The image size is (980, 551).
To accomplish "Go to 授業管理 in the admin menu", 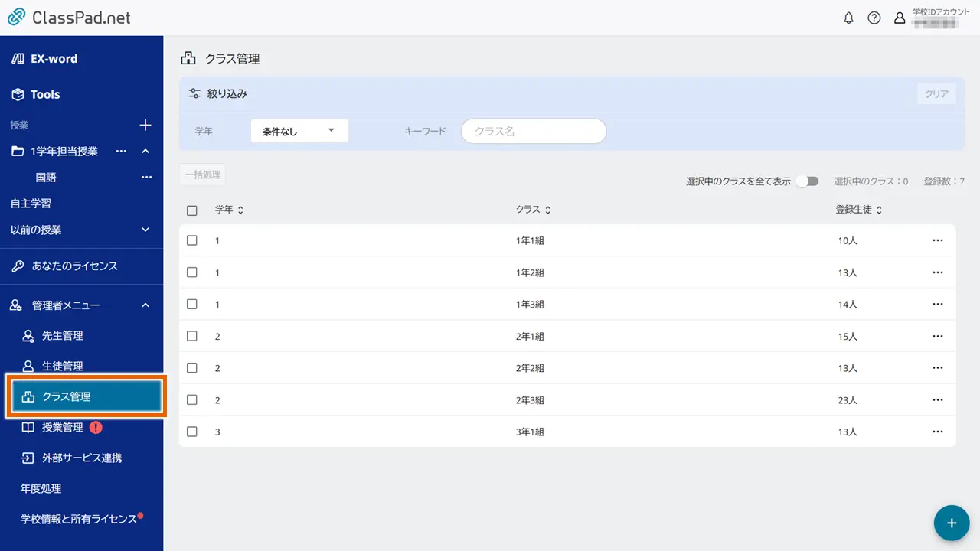I will tap(62, 428).
